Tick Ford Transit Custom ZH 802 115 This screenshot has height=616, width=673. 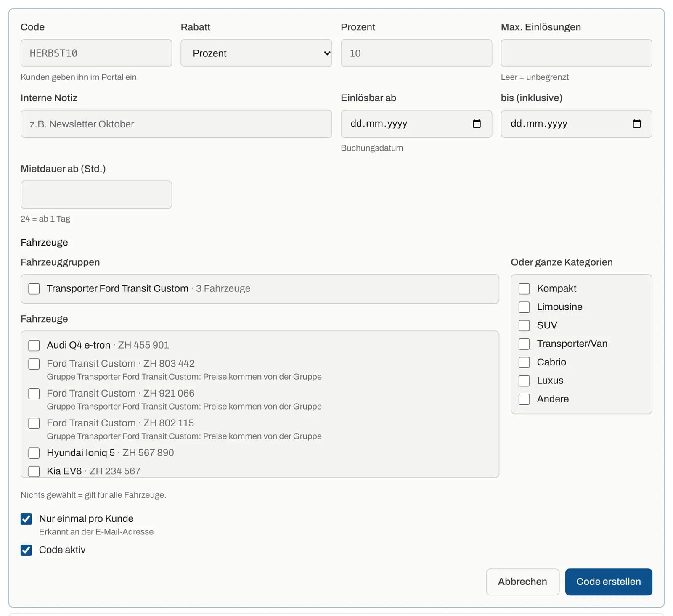(x=34, y=423)
